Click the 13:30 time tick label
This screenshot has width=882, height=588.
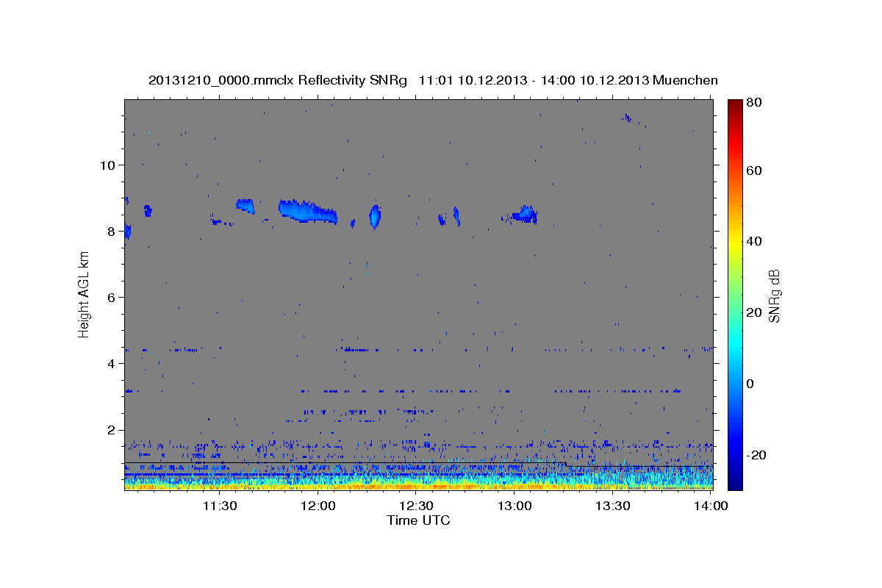(612, 506)
